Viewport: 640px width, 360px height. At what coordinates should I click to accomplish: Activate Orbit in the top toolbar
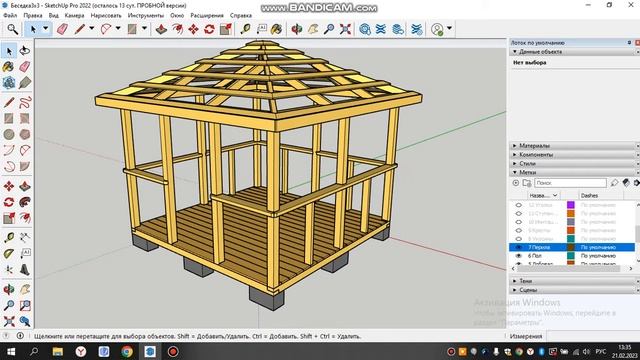click(x=297, y=29)
